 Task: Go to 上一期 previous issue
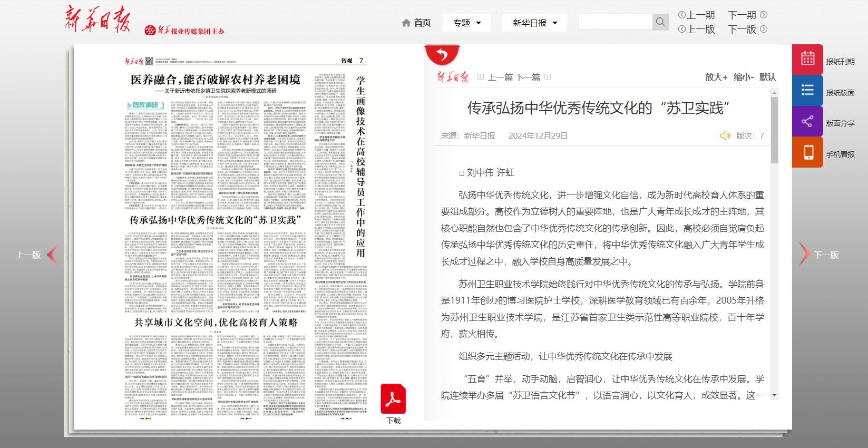tap(696, 15)
